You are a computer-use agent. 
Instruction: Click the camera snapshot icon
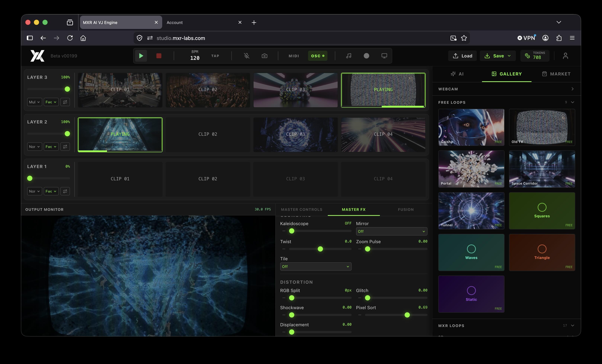coord(264,56)
